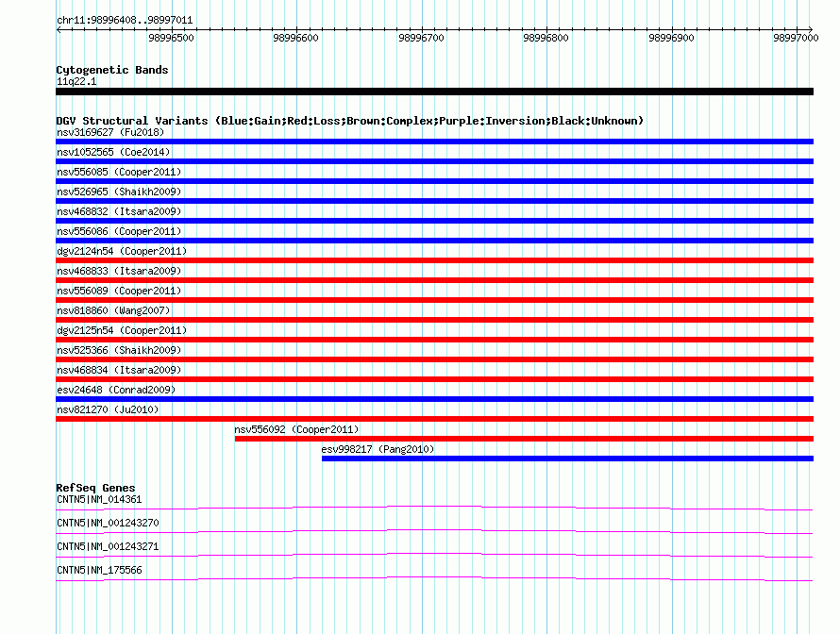Image resolution: width=840 pixels, height=634 pixels.
Task: Click the 98996800 ruler position
Action: (546, 38)
